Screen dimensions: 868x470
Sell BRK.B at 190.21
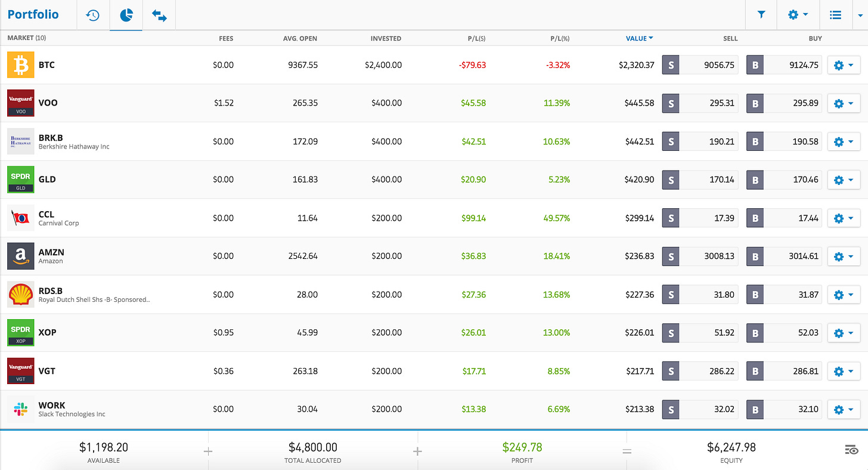[700, 142]
